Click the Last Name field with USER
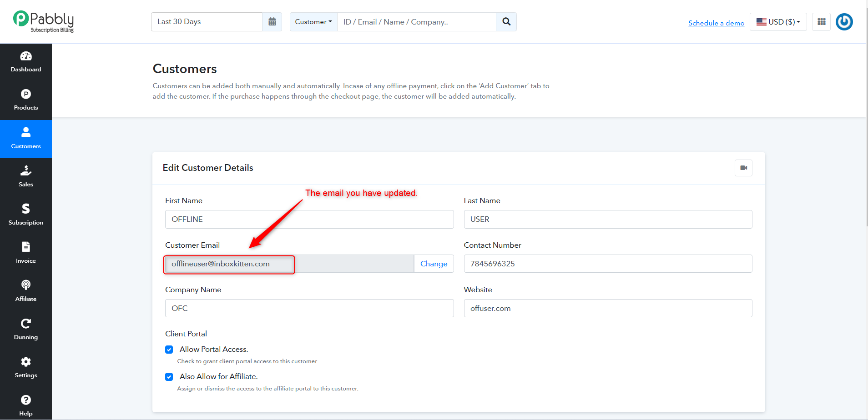This screenshot has width=868, height=420. (608, 219)
